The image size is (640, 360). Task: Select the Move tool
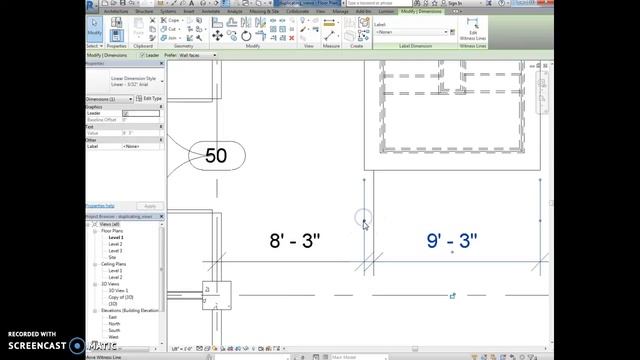217,36
